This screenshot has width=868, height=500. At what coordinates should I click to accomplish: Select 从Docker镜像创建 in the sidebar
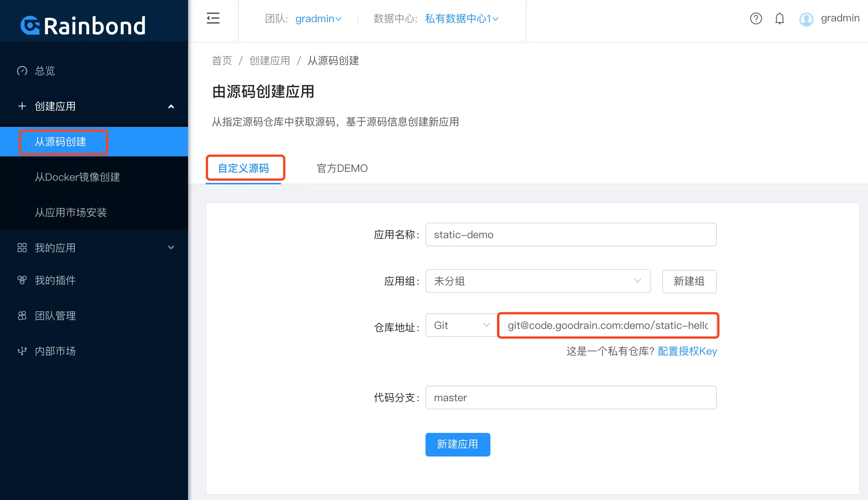coord(77,177)
